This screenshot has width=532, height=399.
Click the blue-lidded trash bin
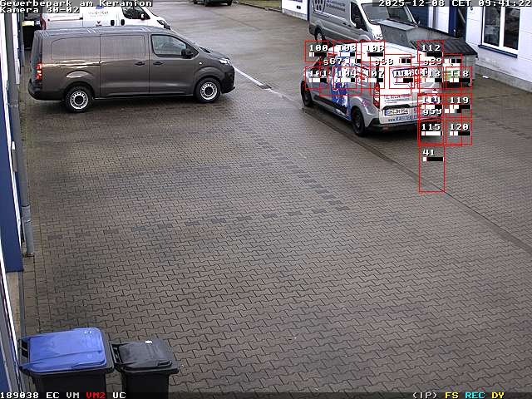pyautogui.click(x=66, y=362)
